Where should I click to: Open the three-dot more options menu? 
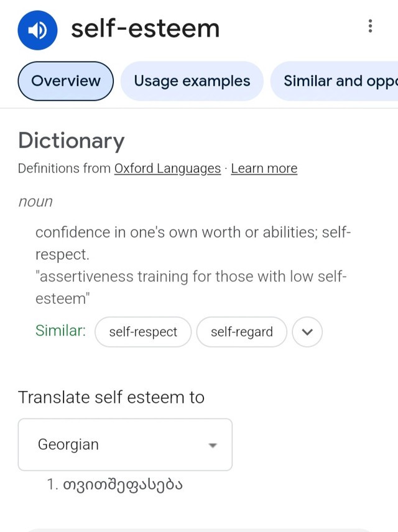click(370, 26)
